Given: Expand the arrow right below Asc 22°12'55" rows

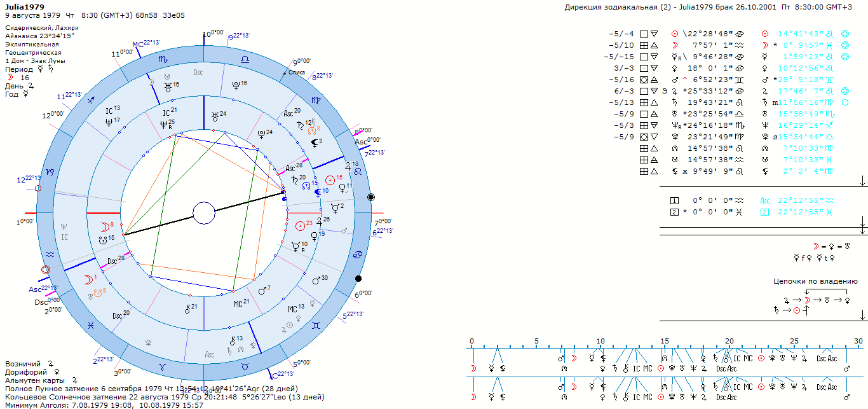Looking at the screenshot, I should click(862, 221).
